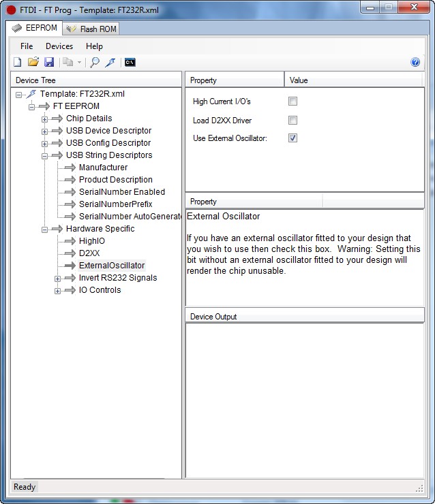Image resolution: width=435 pixels, height=504 pixels.
Task: Click the arrow icon beside HighIO
Action: [x=70, y=241]
